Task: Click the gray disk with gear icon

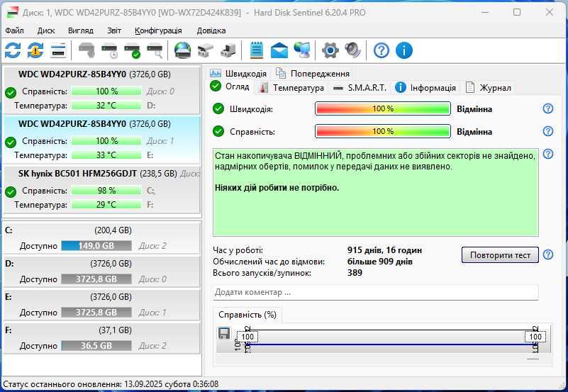Action: tap(87, 50)
